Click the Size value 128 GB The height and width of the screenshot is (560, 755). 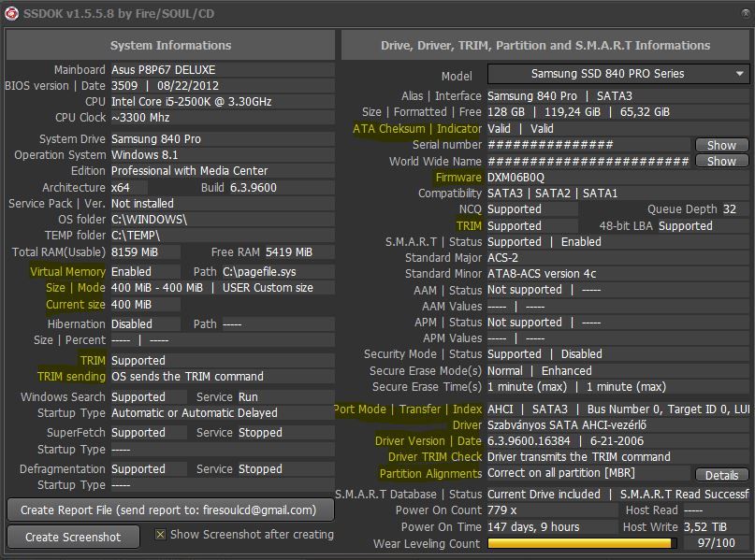coord(505,112)
